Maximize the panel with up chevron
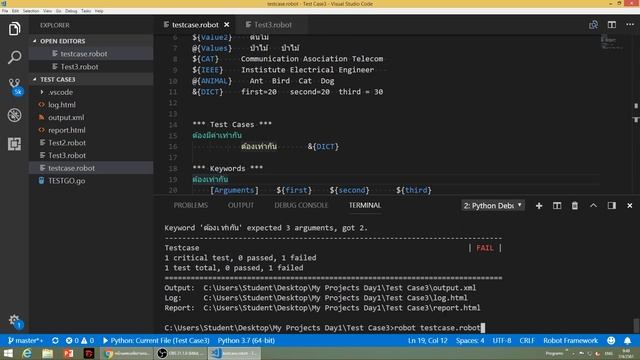 (x=593, y=206)
